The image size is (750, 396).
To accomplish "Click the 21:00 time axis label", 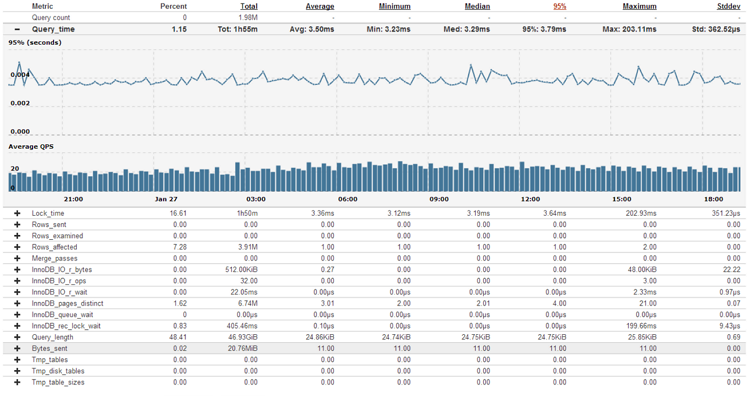I will [73, 199].
